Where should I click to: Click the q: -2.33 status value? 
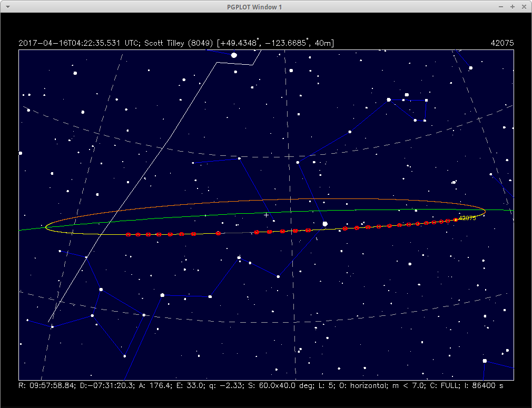pyautogui.click(x=226, y=385)
